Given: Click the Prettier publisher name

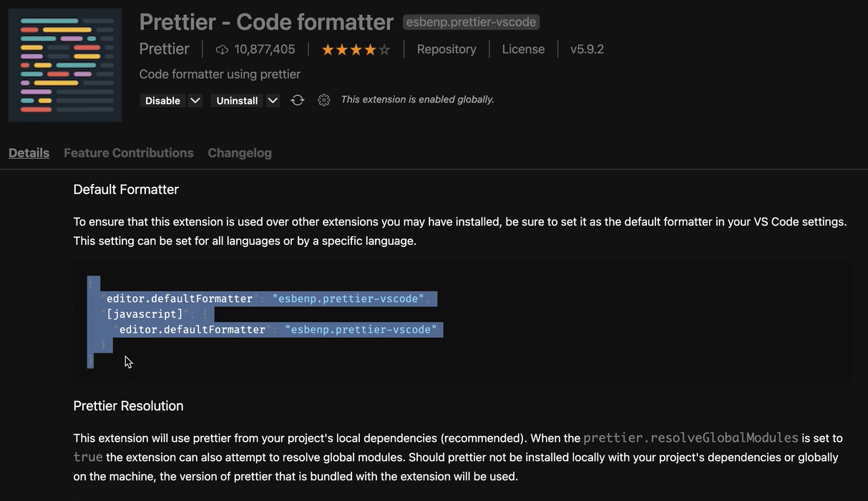Looking at the screenshot, I should click(x=164, y=49).
